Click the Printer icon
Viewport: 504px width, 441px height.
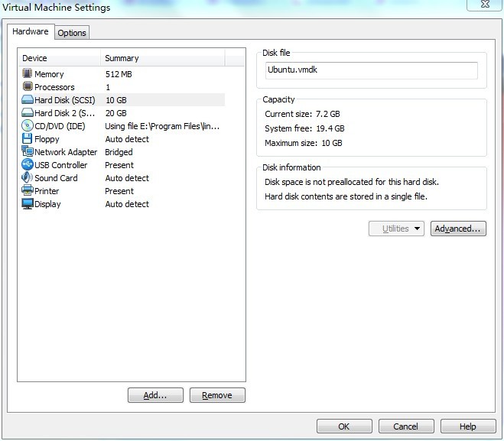click(x=28, y=190)
